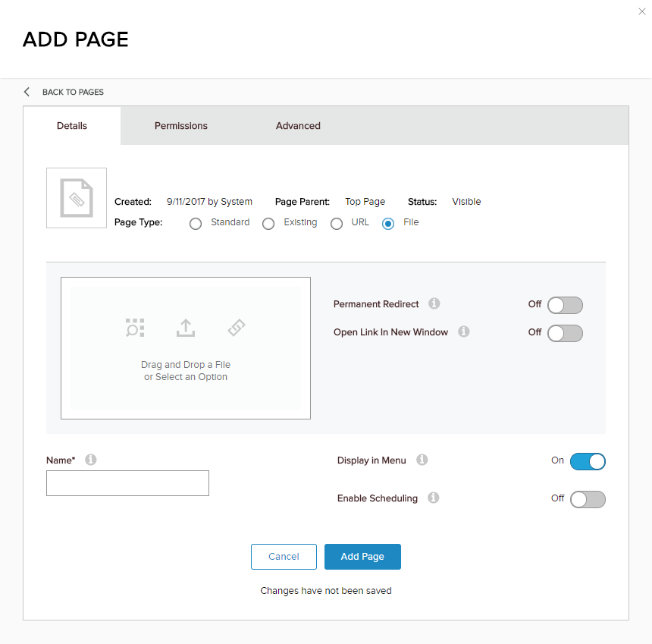Enable the Scheduling toggle switch

(x=588, y=499)
